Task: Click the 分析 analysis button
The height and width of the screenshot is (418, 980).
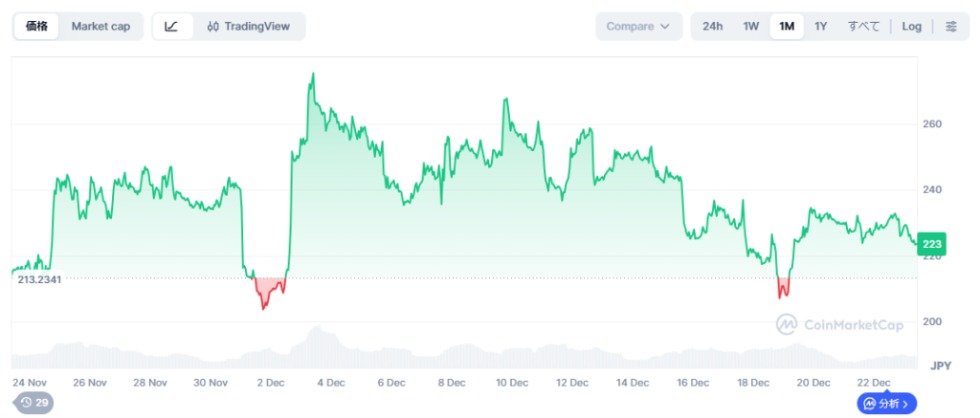Action: click(887, 404)
